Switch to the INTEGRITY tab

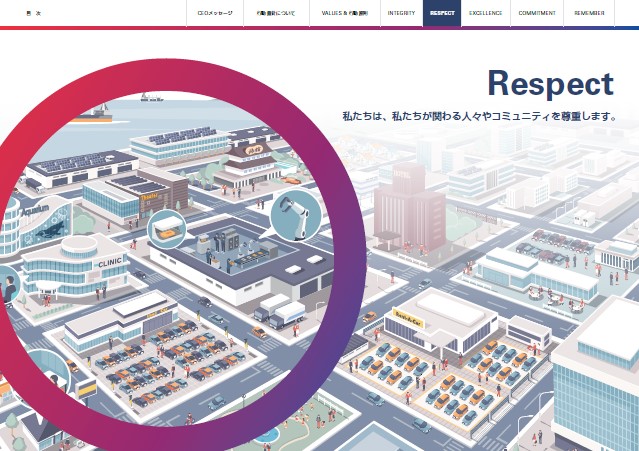[x=400, y=14]
